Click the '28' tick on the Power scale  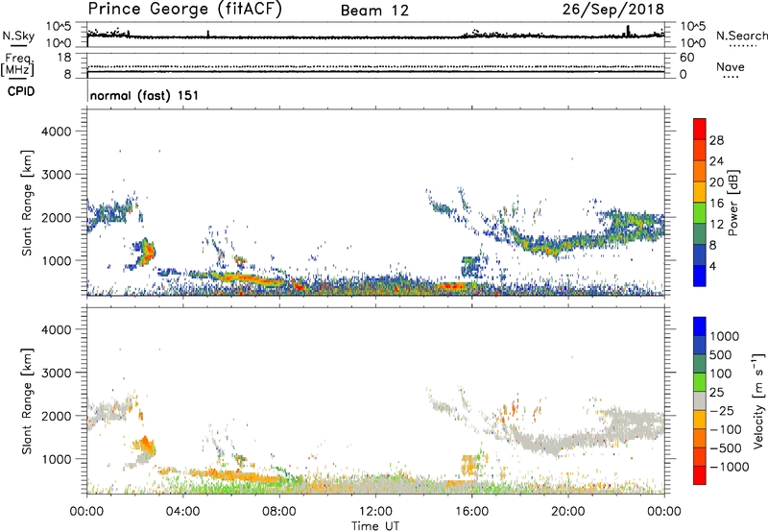[716, 140]
